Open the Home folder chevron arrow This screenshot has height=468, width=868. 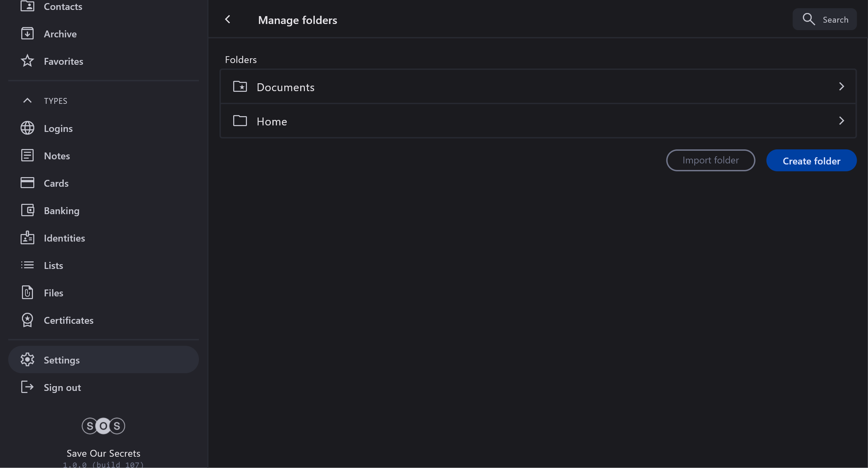841,121
